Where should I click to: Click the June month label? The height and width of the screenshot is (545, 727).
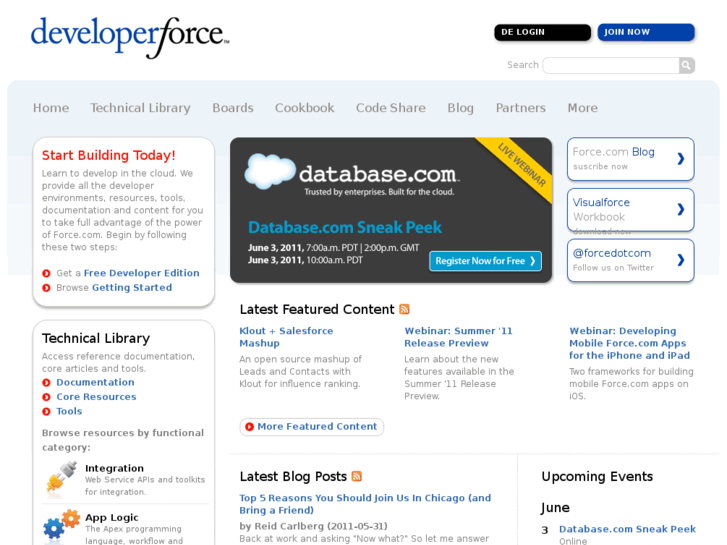tap(555, 508)
